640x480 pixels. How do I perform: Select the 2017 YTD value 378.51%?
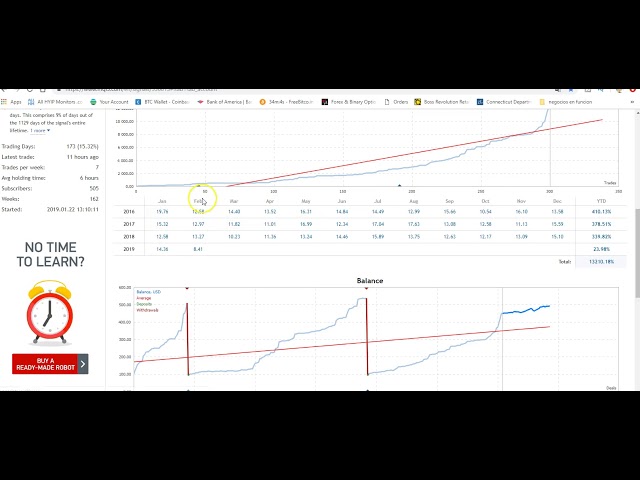(602, 224)
